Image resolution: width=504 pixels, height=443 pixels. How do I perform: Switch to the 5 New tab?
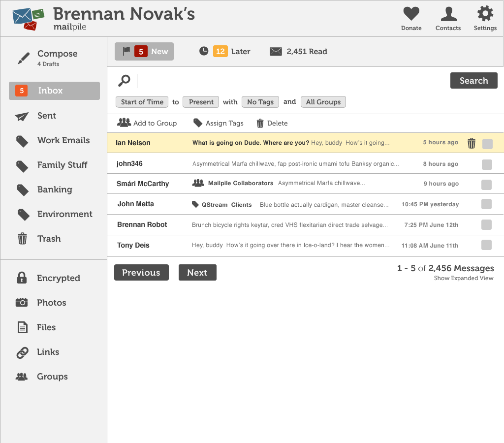coord(144,51)
